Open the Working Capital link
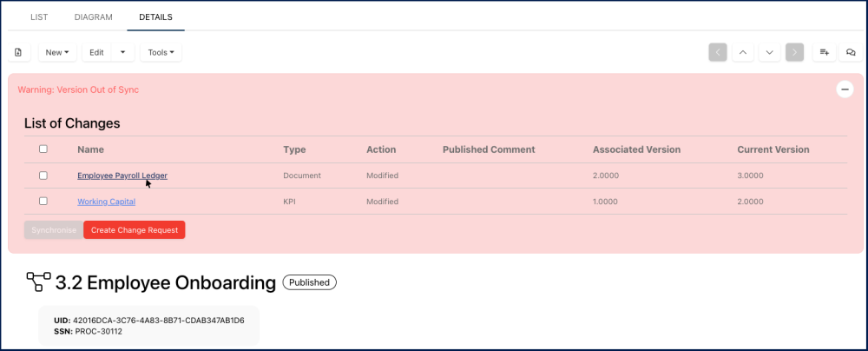The width and height of the screenshot is (868, 351). coord(106,202)
